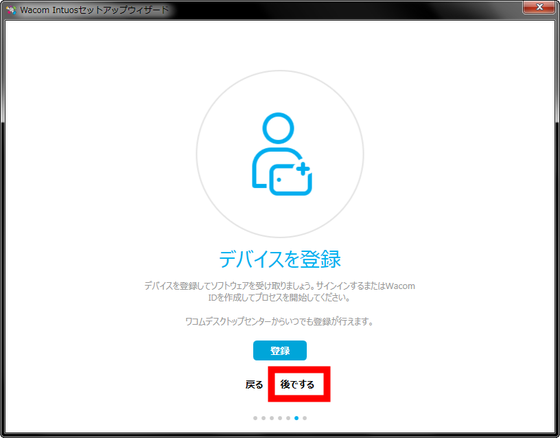Image resolution: width=560 pixels, height=438 pixels.
Task: Click the blue 登録 register button
Action: (x=280, y=350)
